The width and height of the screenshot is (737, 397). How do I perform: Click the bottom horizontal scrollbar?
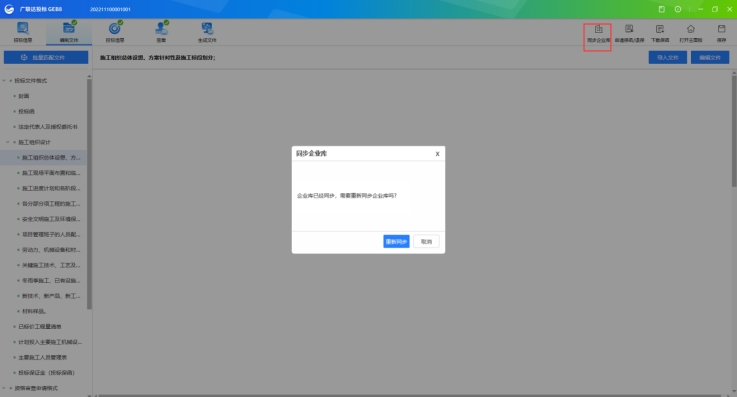[409, 396]
